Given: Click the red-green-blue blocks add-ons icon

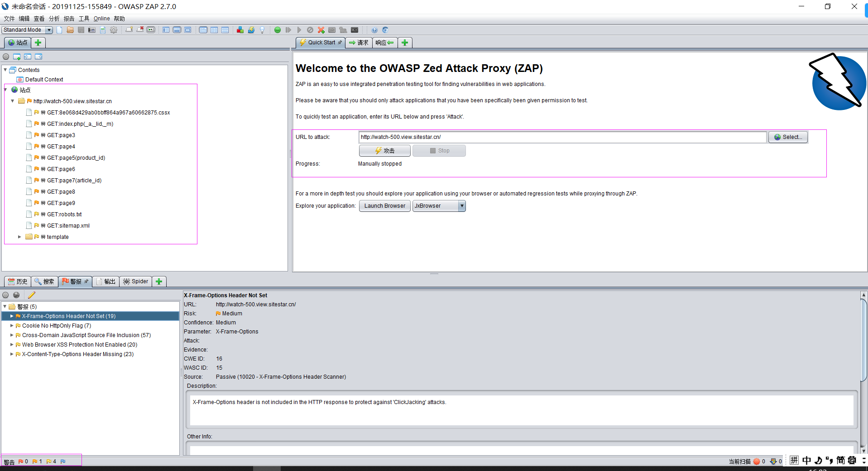Looking at the screenshot, I should tap(240, 30).
